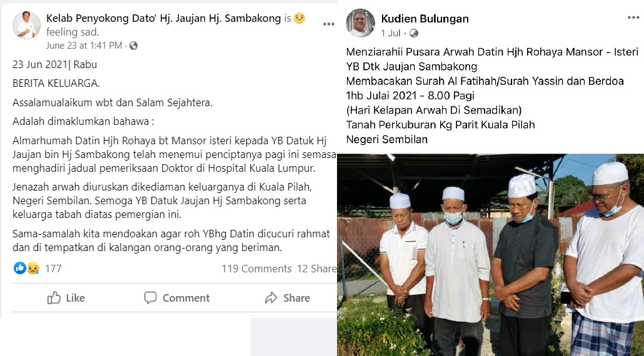Click the blue Like reaction icon
The image size is (644, 356).
(x=20, y=268)
